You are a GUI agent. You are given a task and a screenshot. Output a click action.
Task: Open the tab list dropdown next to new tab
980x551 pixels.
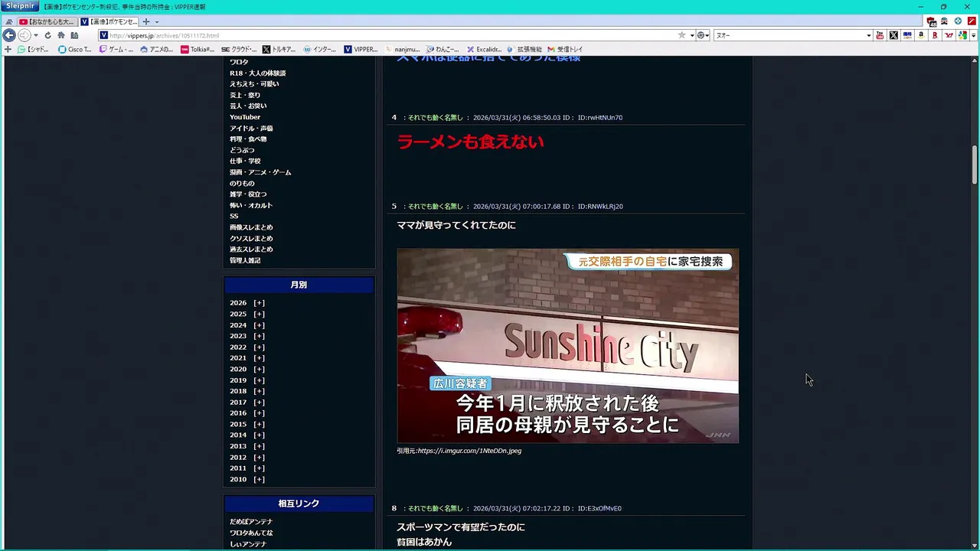[x=157, y=21]
